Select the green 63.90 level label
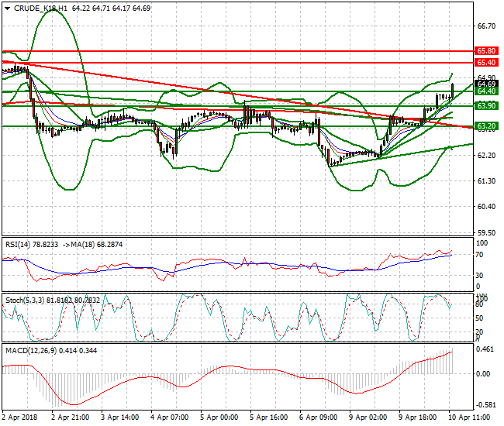 (486, 105)
